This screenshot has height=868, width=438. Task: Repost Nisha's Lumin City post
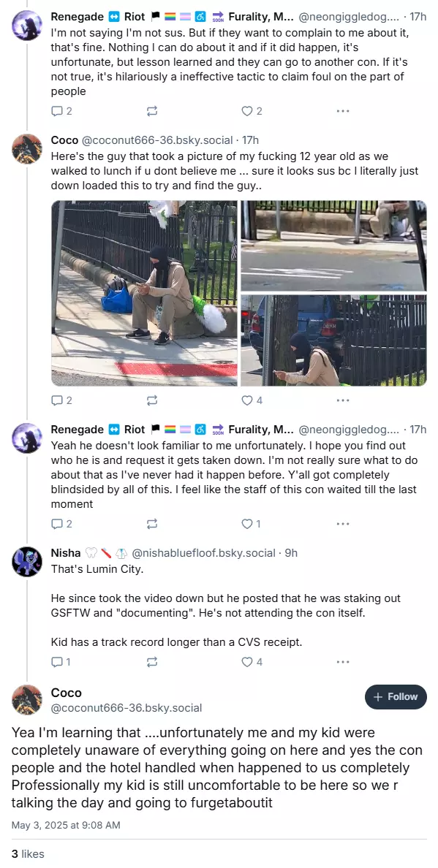point(151,661)
